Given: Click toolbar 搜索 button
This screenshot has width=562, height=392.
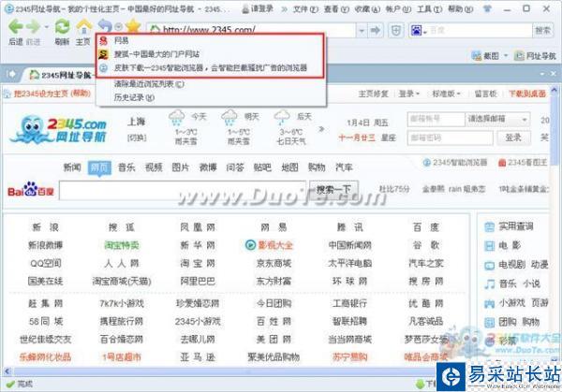Looking at the screenshot, I should [x=542, y=31].
